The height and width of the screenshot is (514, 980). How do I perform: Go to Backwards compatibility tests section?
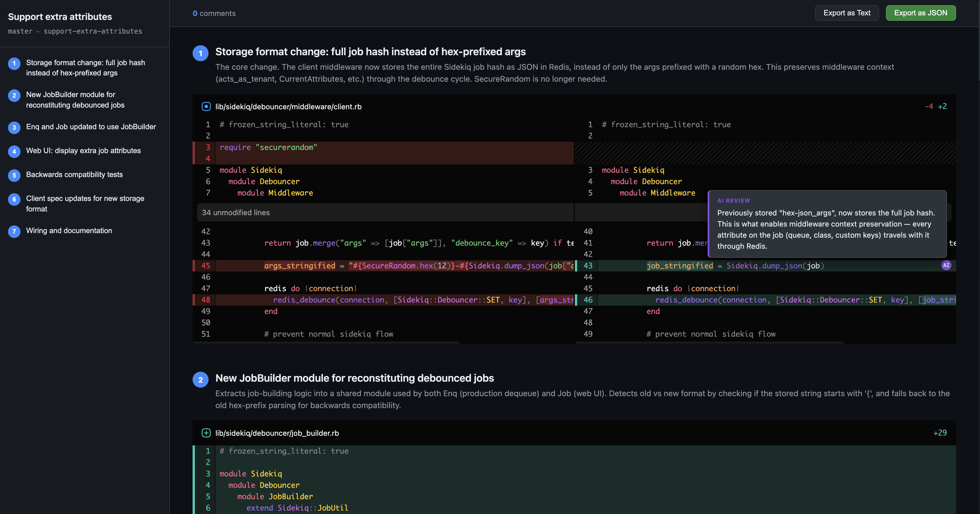click(x=74, y=174)
